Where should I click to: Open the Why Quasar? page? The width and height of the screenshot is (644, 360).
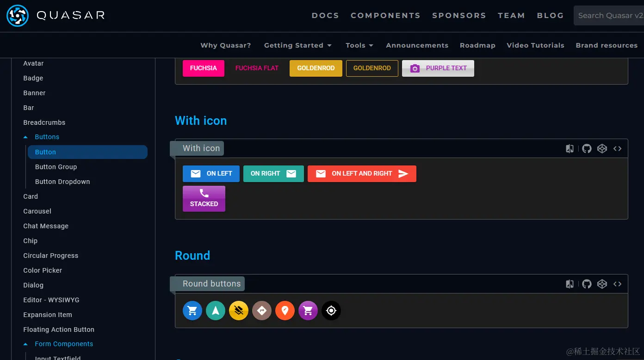pos(226,45)
